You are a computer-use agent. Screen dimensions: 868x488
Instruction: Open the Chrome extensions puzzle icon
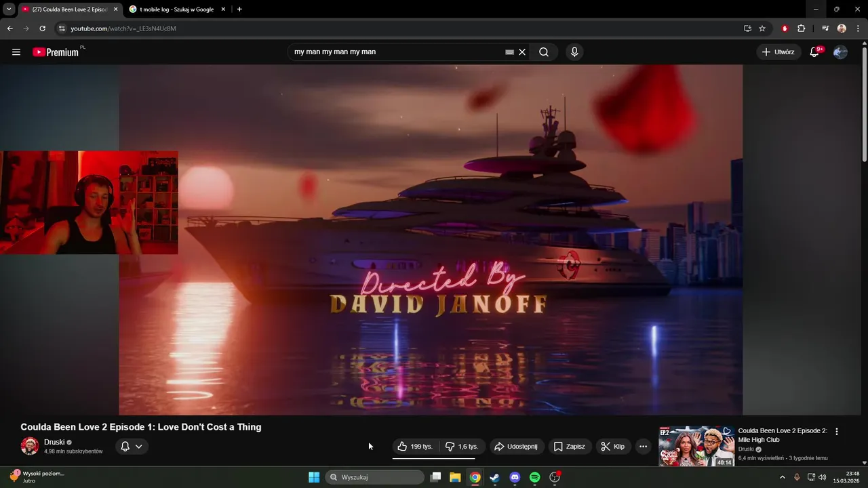tap(801, 28)
